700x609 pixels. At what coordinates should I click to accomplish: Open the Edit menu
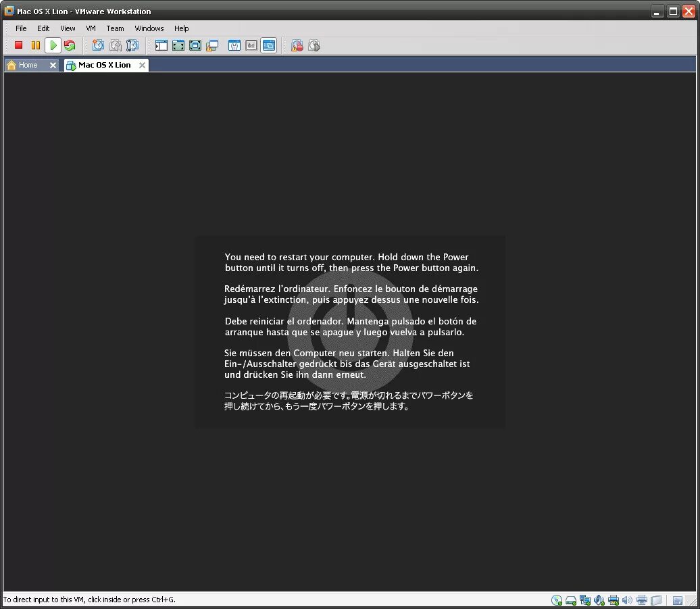(x=43, y=28)
